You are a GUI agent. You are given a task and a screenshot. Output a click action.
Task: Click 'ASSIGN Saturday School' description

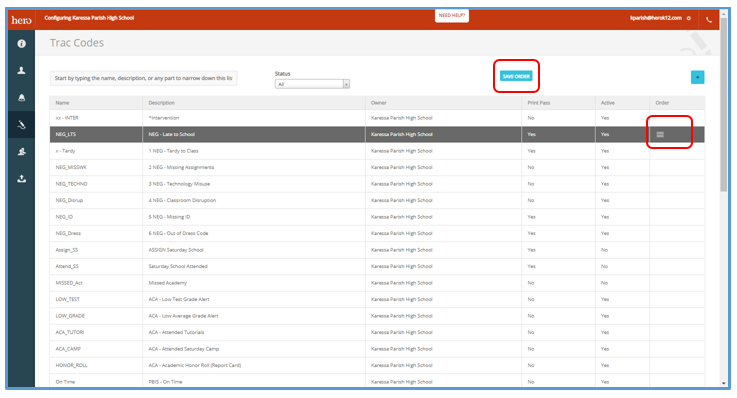pyautogui.click(x=176, y=250)
